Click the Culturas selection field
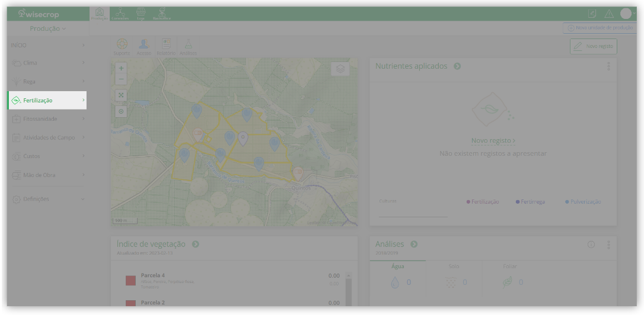Image resolution: width=644 pixels, height=315 pixels. coord(413,209)
